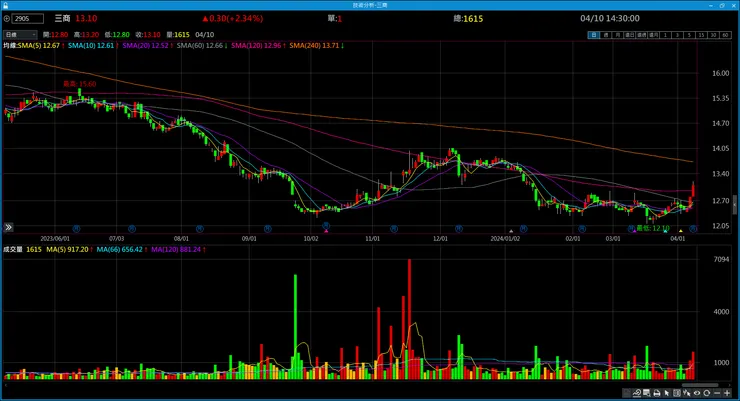Image resolution: width=740 pixels, height=401 pixels.
Task: Click the SMA(240) 13.71 legend label
Action: point(314,46)
